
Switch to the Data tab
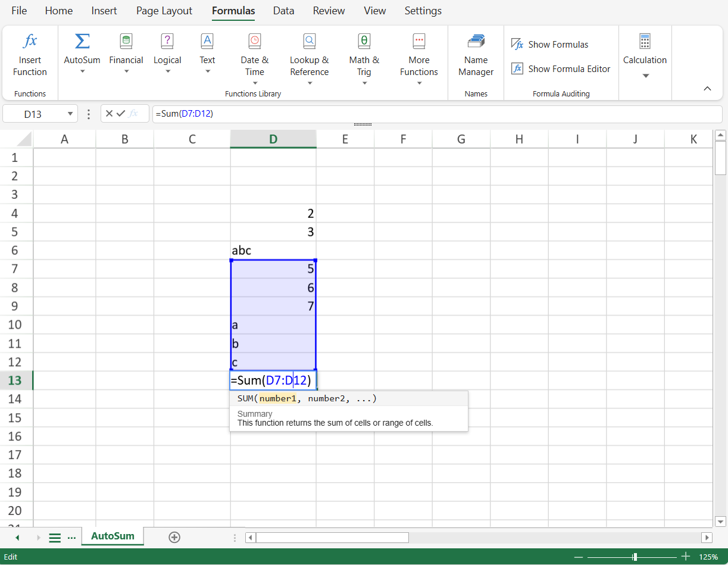point(283,11)
